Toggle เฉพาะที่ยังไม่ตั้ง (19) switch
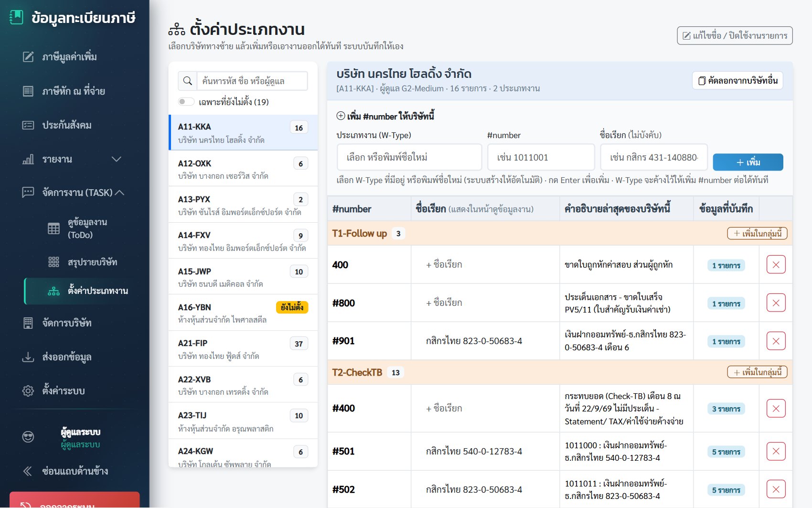This screenshot has height=508, width=812. [186, 102]
